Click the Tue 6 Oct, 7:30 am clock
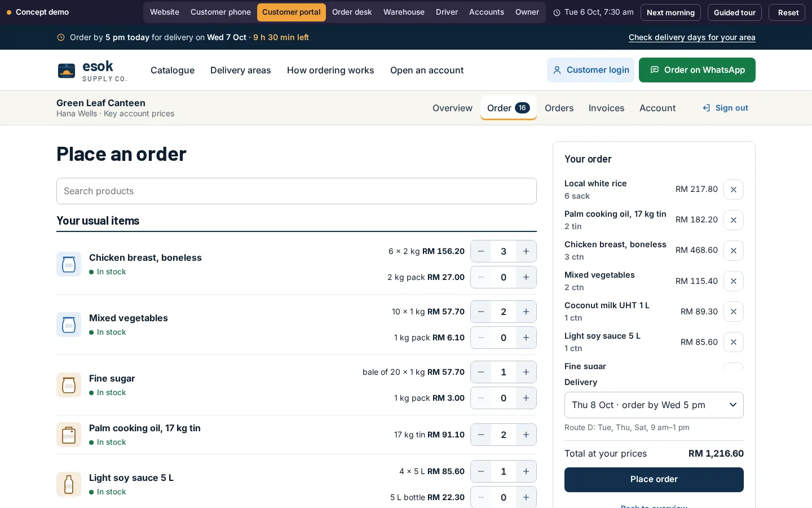 (x=593, y=12)
